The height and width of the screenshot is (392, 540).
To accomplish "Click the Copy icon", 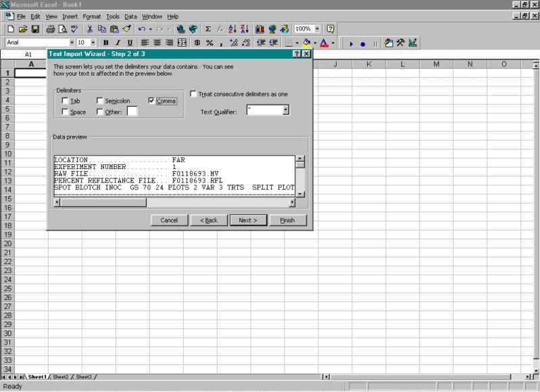I will 102,29.
